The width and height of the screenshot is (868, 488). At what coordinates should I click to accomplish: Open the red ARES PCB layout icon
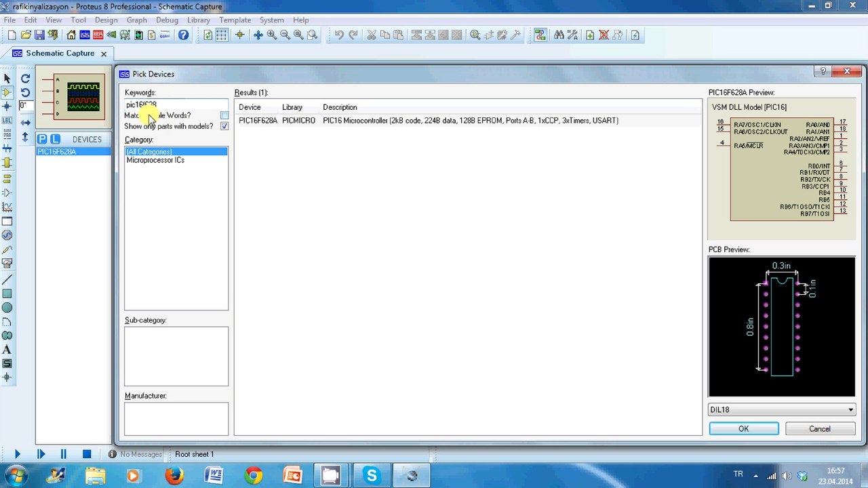coord(98,35)
